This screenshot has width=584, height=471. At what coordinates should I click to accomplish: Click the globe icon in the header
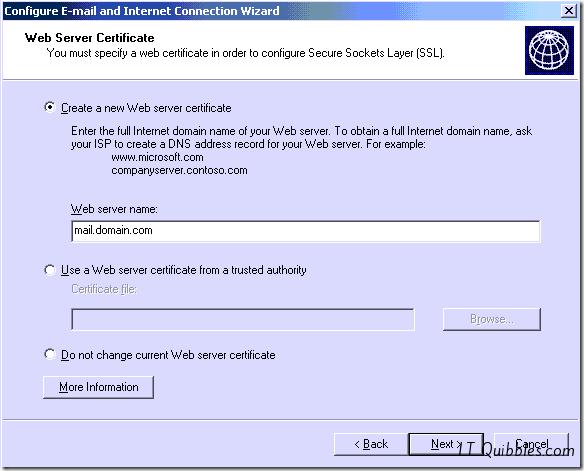(549, 50)
